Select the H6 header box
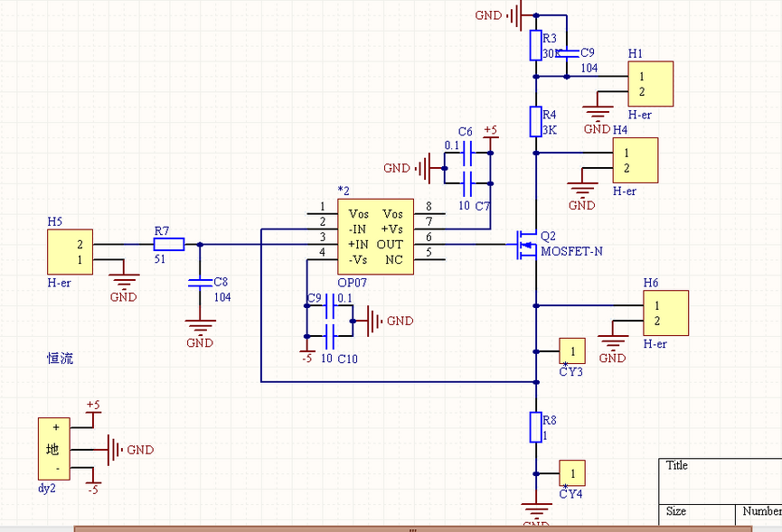782x532 pixels. pyautogui.click(x=665, y=313)
